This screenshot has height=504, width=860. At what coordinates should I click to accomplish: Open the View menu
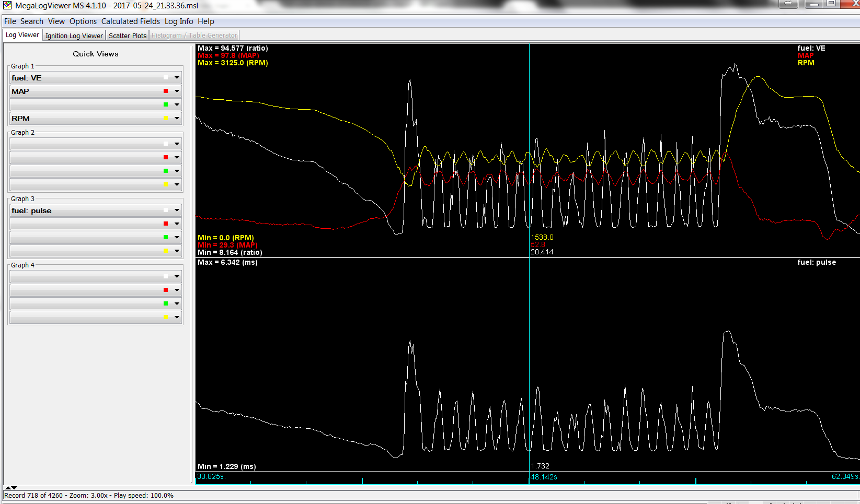click(x=56, y=21)
